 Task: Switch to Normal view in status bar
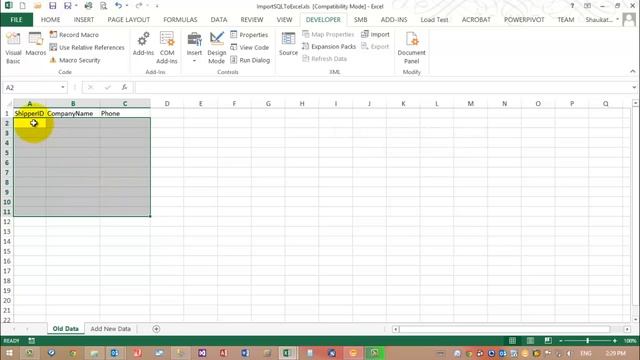click(512, 340)
